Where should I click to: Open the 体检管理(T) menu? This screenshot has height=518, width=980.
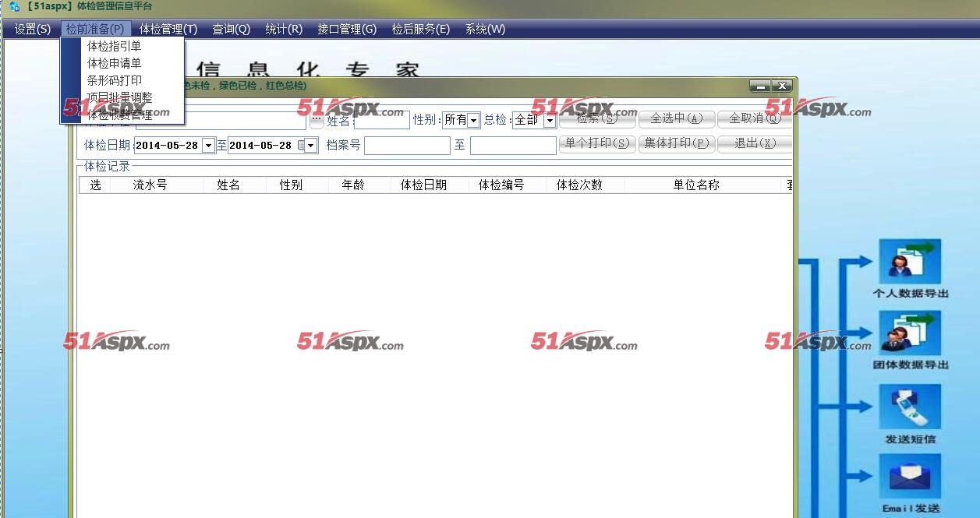click(x=168, y=29)
